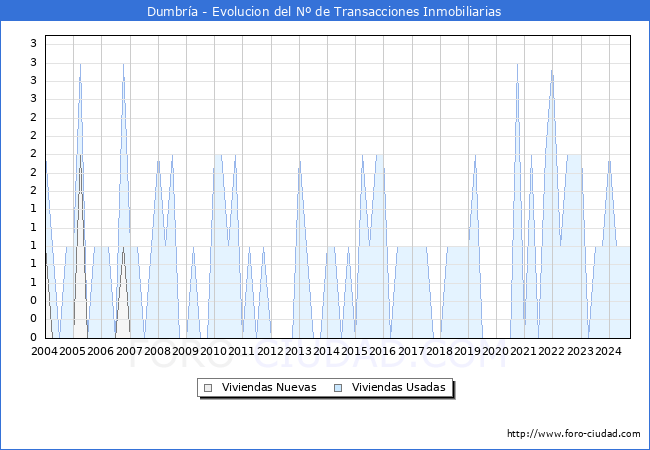Image resolution: width=650 pixels, height=450 pixels.
Task: Open the foro-ciudad.com URL text
Action: (574, 433)
